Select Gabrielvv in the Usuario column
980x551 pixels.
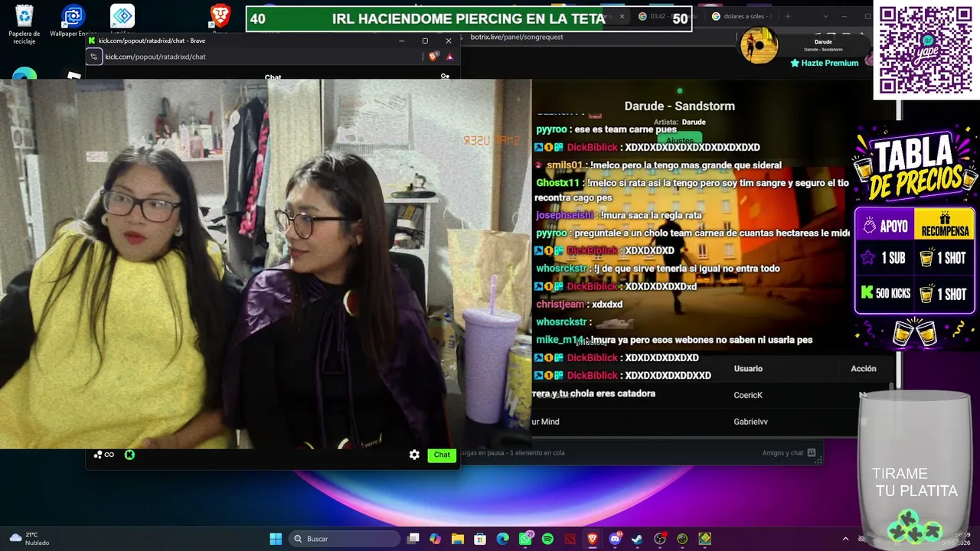click(x=750, y=422)
